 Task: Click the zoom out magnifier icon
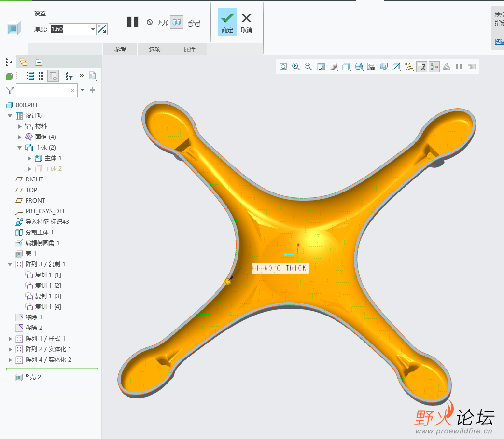[308, 67]
